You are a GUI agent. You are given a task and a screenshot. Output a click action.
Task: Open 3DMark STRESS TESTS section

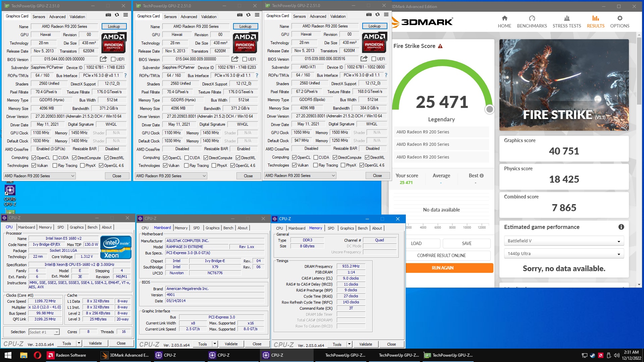point(567,22)
